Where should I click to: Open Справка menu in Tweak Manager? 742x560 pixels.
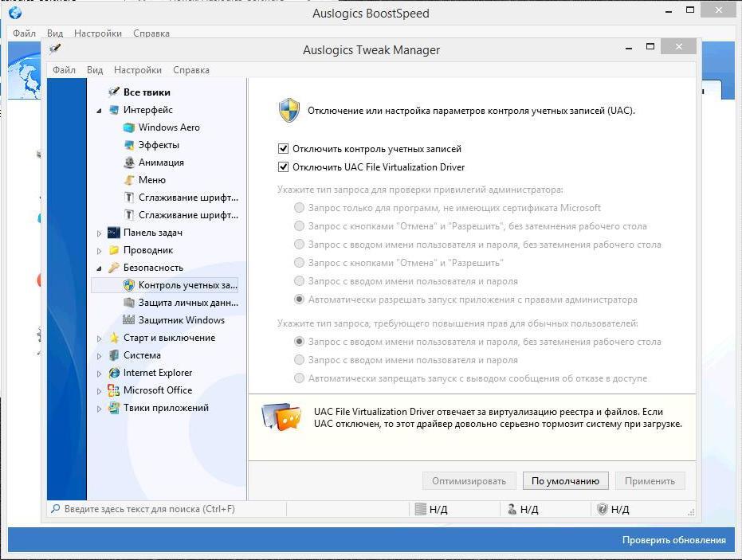191,70
